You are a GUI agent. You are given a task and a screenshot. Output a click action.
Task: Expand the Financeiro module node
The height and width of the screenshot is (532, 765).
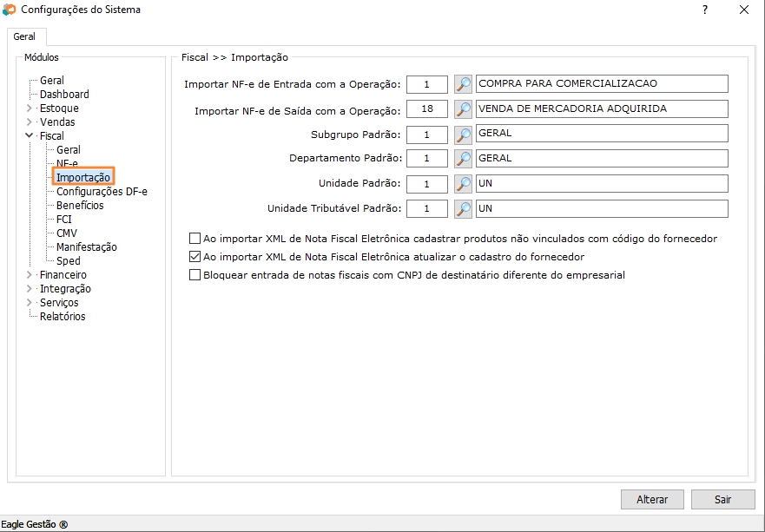(30, 275)
